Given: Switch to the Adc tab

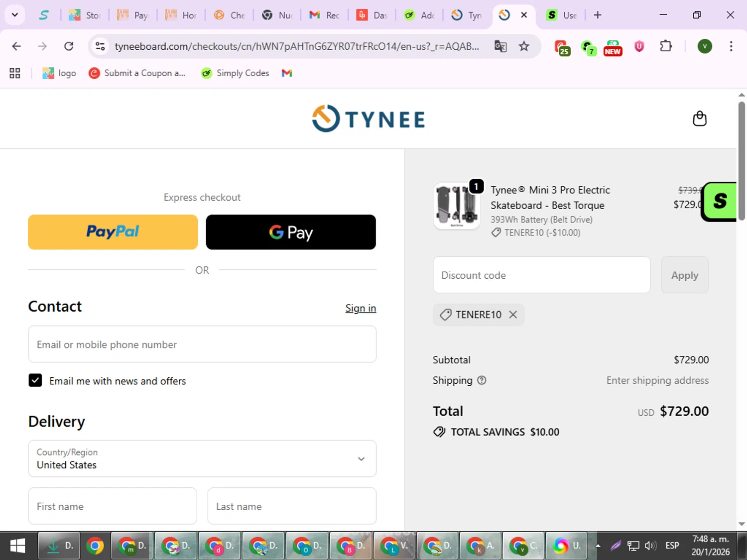Looking at the screenshot, I should pos(420,15).
